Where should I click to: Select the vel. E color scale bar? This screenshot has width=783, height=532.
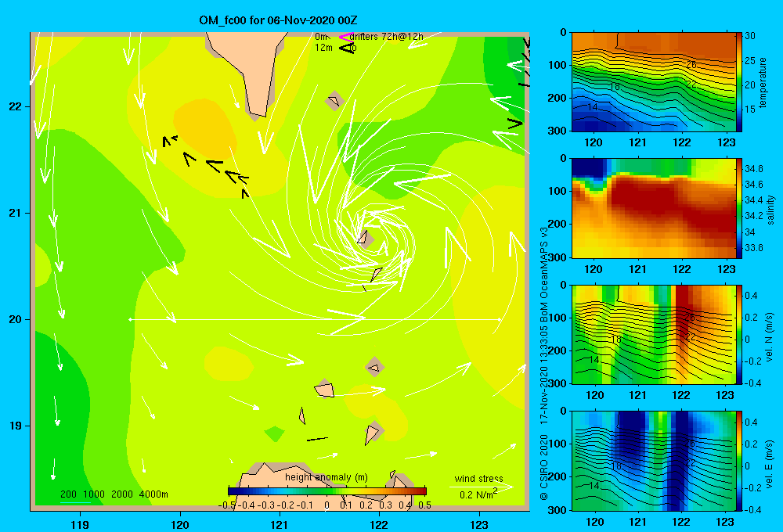click(x=738, y=461)
